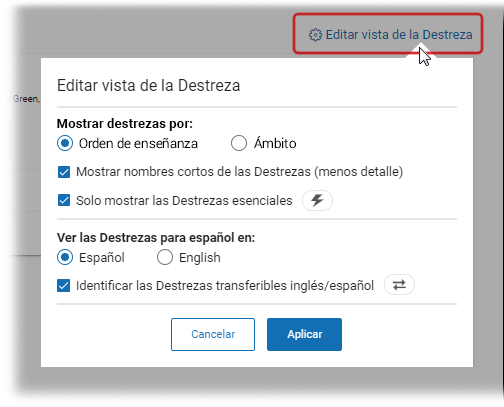The image size is (504, 407).
Task: Choose the Español radio option
Action: 65,257
